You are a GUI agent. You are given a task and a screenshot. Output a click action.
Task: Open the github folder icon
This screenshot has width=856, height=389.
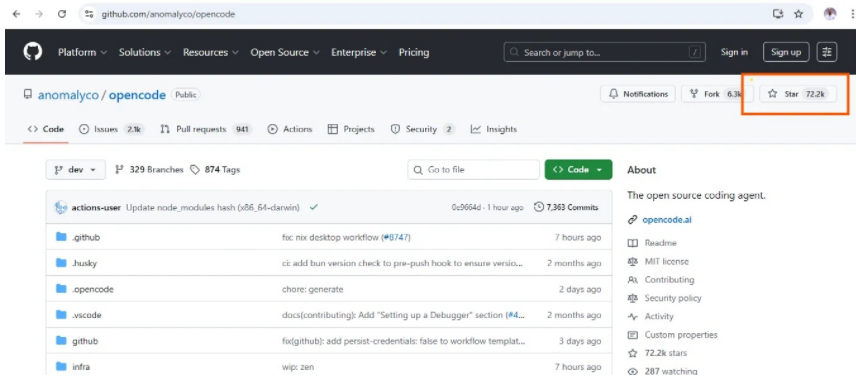[x=61, y=340]
